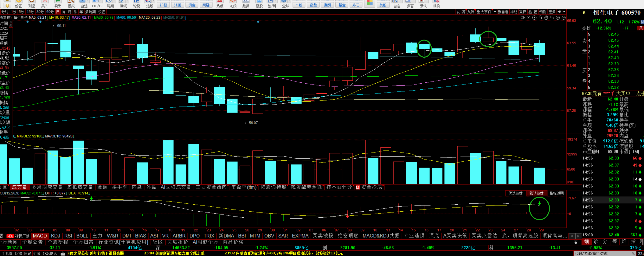Click the replay playback circle icon

pyautogui.click(x=534, y=18)
